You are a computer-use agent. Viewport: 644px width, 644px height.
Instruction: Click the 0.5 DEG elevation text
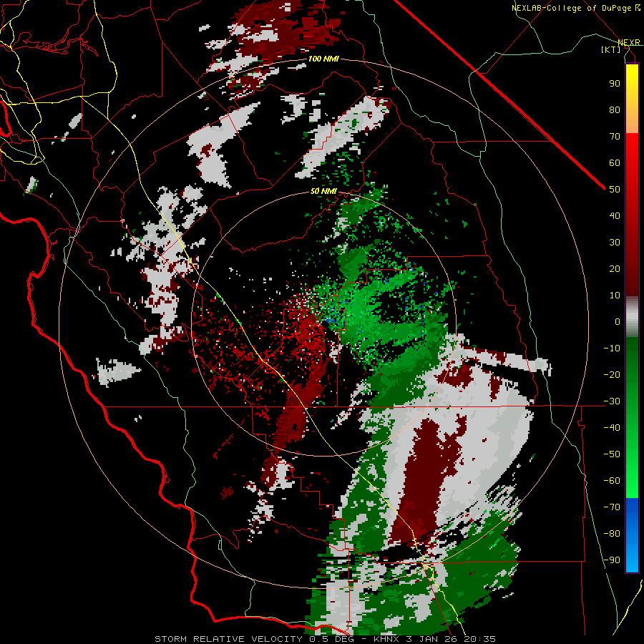(330, 639)
